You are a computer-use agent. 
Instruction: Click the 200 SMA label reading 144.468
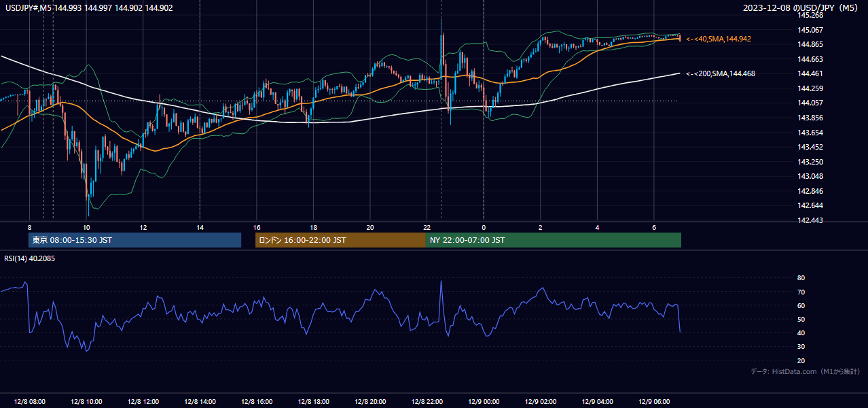point(721,73)
